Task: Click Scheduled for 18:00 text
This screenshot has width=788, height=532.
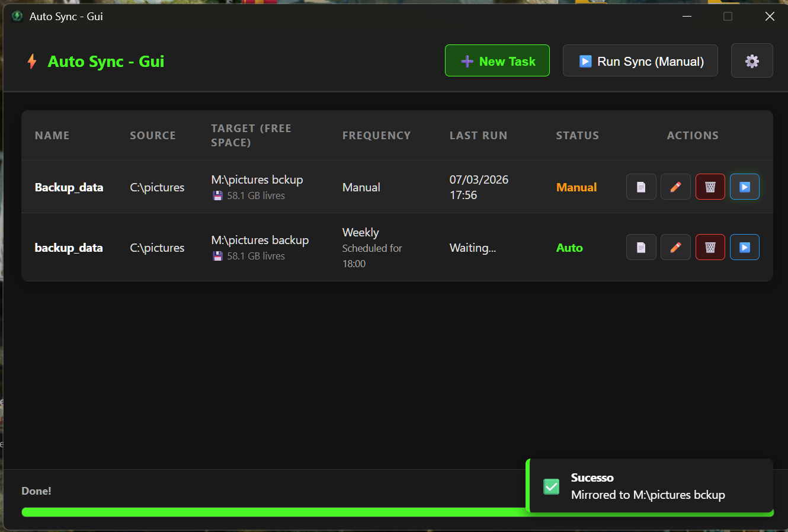Action: (372, 256)
